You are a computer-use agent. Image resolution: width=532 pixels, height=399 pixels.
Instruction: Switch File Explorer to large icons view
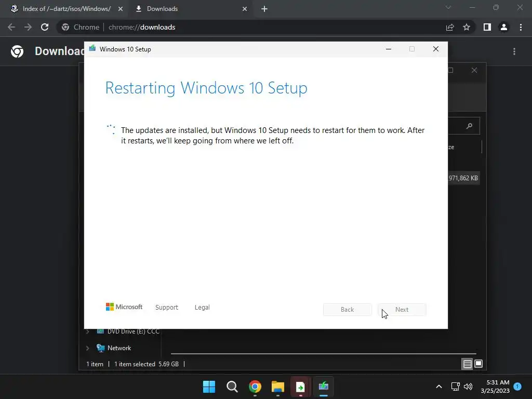click(478, 364)
